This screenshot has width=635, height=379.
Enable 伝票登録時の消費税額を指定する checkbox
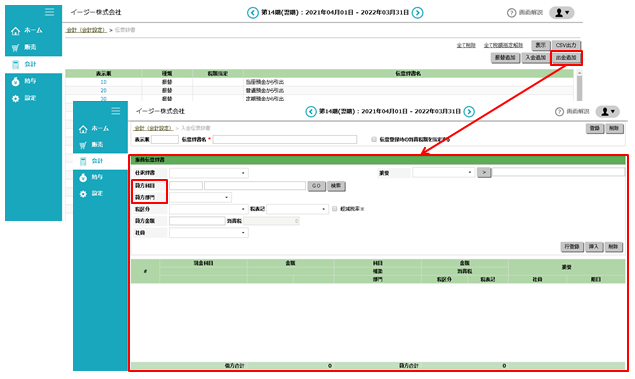[x=374, y=139]
